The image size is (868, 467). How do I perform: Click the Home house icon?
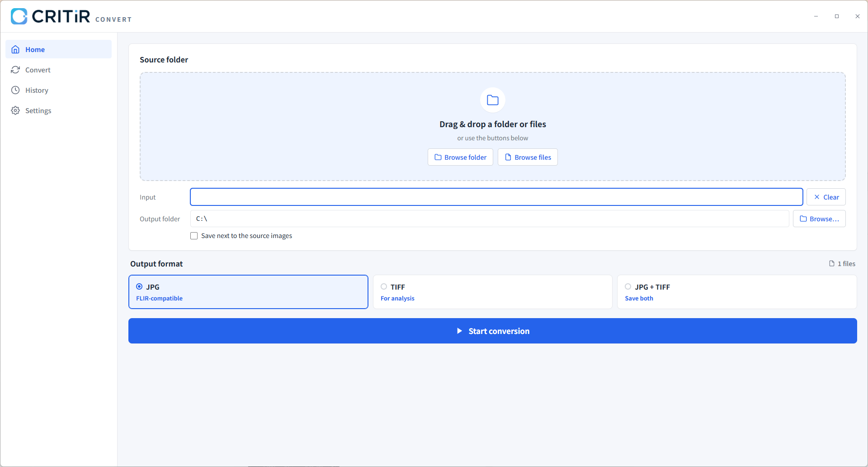tap(15, 49)
